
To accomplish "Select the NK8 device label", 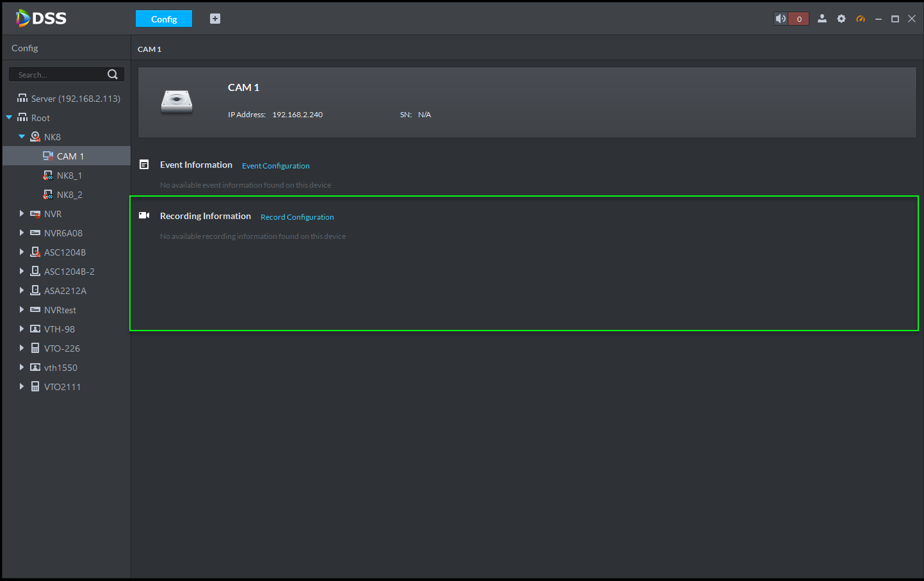I will [x=53, y=137].
